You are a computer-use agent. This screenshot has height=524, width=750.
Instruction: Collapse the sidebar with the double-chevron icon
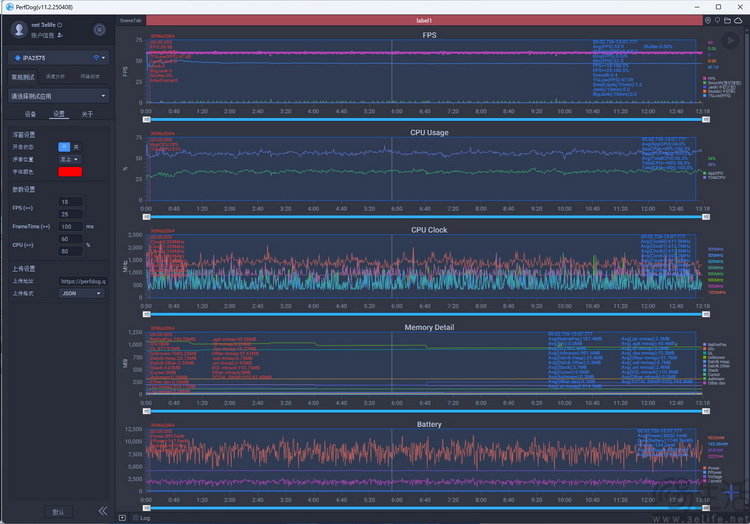pyautogui.click(x=103, y=511)
